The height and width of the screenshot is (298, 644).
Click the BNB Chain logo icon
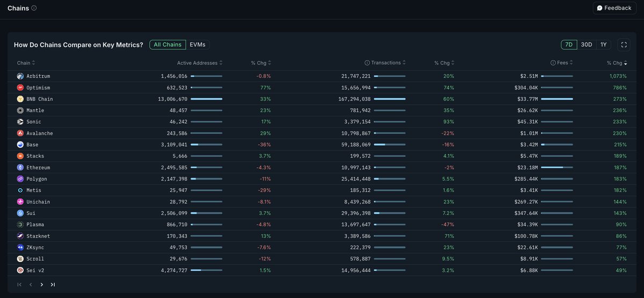[x=20, y=99]
